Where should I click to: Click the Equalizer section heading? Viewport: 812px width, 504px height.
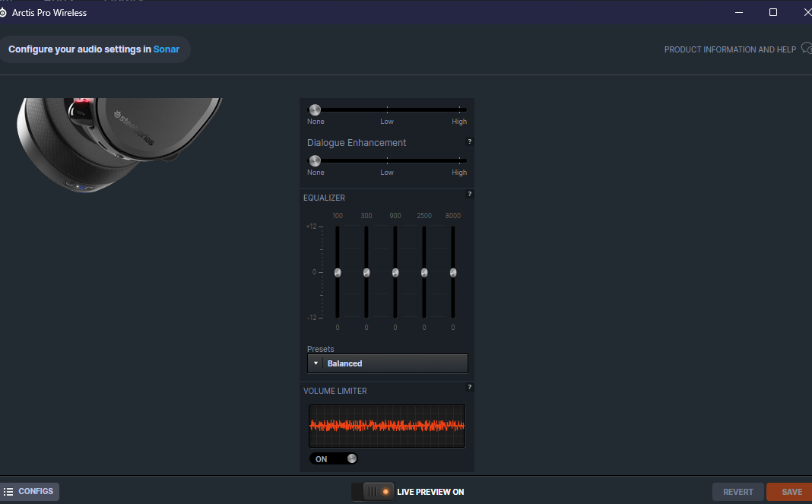(x=324, y=198)
